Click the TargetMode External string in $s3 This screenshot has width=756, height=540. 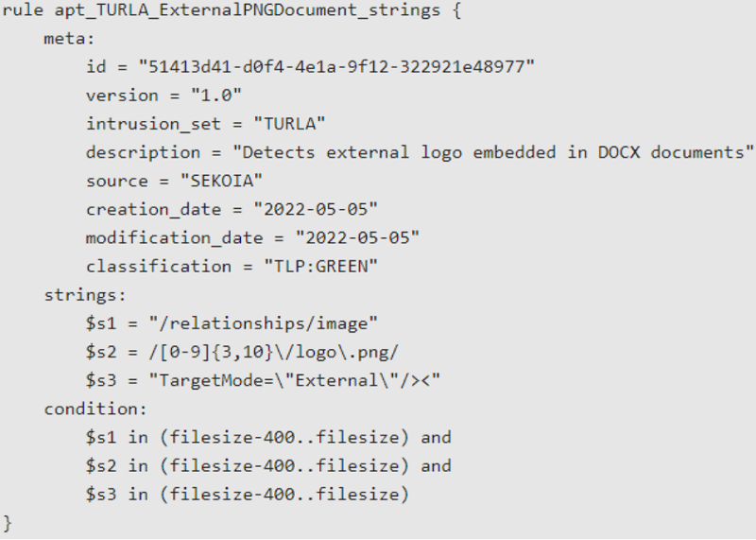click(x=295, y=380)
